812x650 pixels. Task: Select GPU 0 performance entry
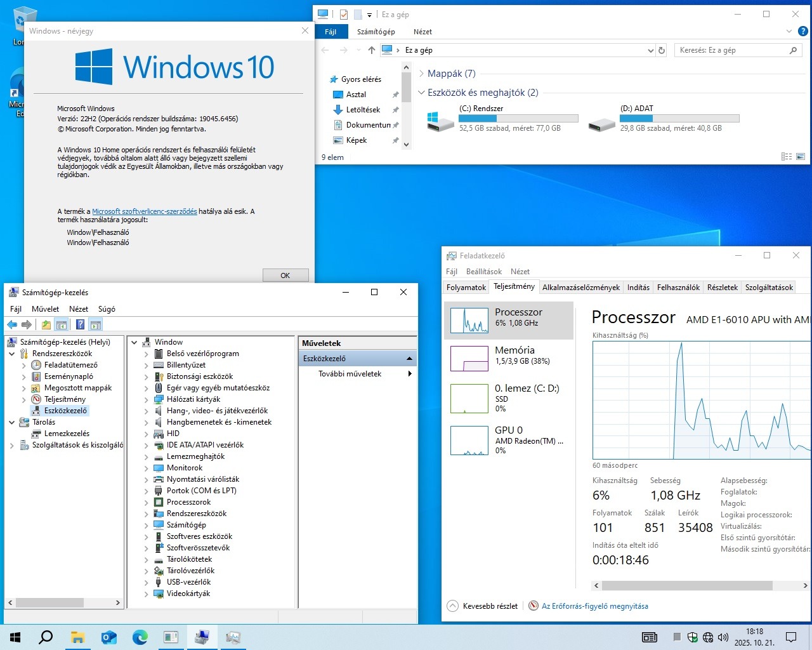[508, 440]
